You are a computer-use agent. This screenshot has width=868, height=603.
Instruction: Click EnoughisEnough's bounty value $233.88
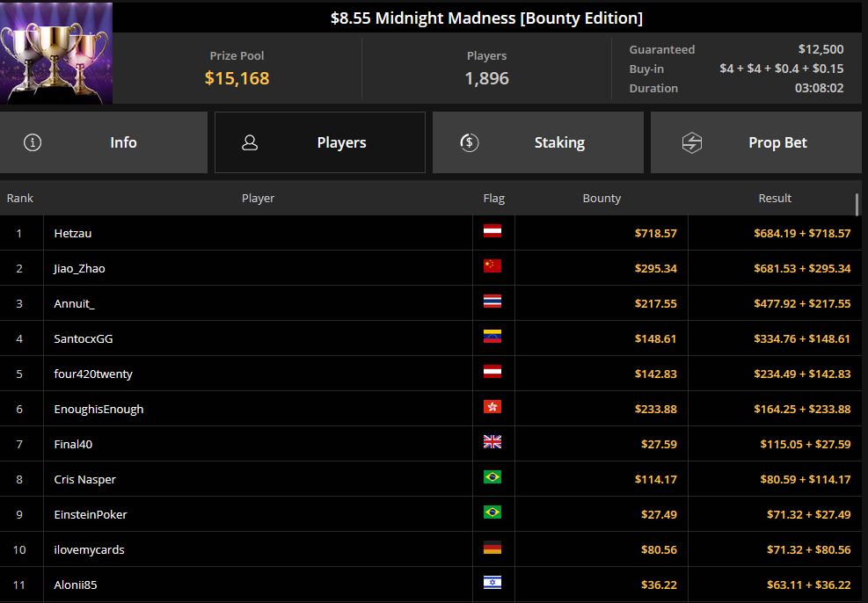(655, 410)
